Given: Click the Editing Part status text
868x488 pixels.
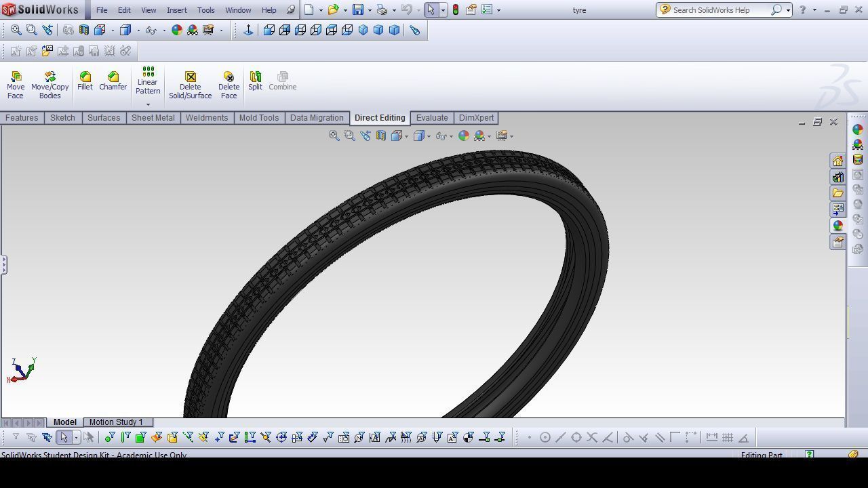Looking at the screenshot, I should 762,455.
